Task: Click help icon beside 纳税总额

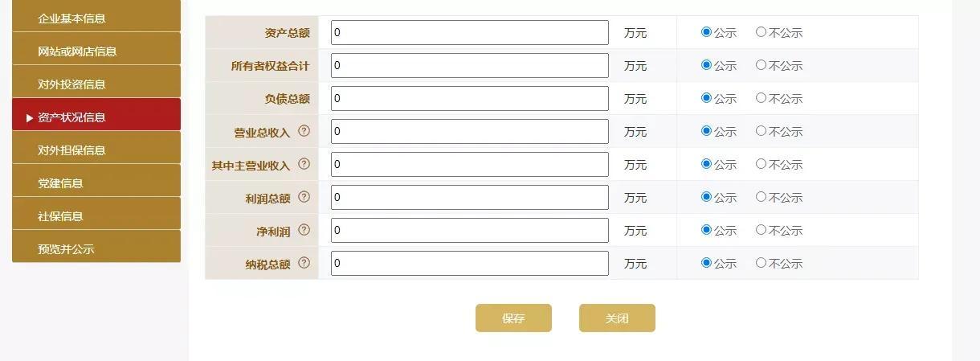Action: point(304,263)
